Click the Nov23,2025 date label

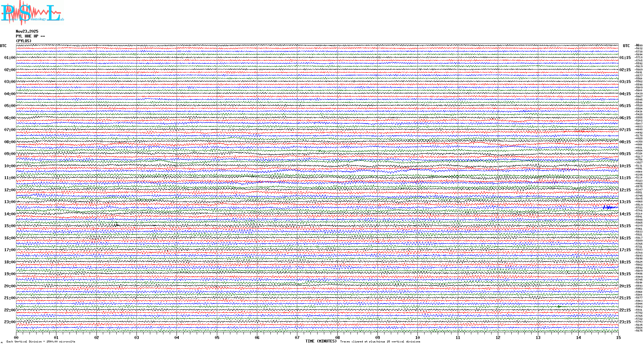point(27,31)
